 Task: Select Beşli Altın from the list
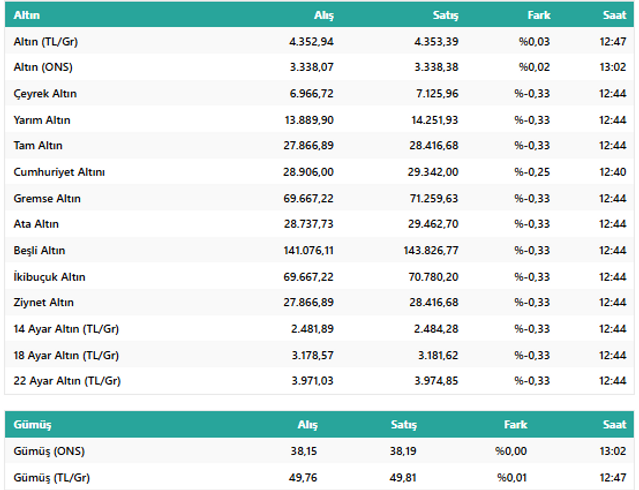tap(40, 250)
